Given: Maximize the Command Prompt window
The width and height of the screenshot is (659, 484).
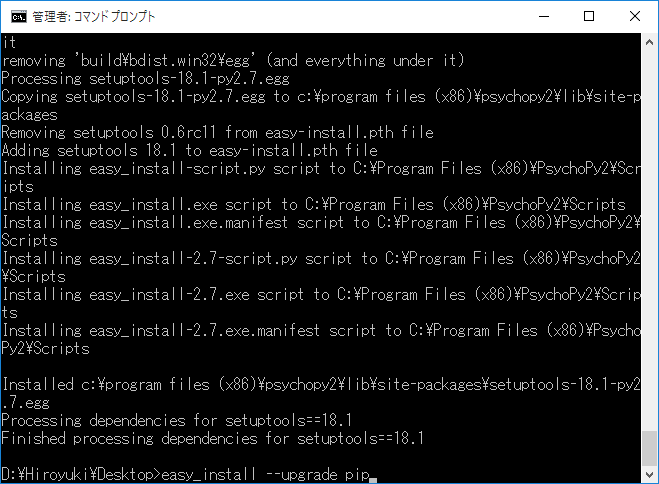Looking at the screenshot, I should [x=589, y=16].
